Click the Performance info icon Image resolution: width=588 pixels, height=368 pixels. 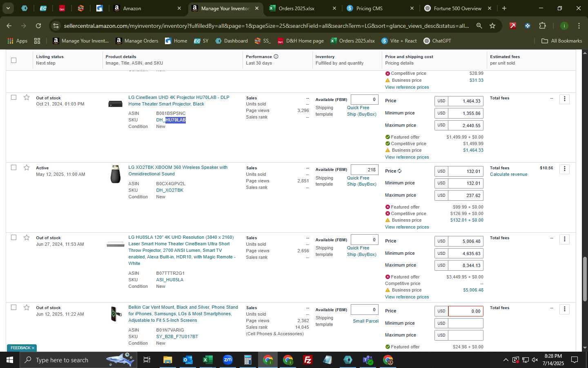276,56
